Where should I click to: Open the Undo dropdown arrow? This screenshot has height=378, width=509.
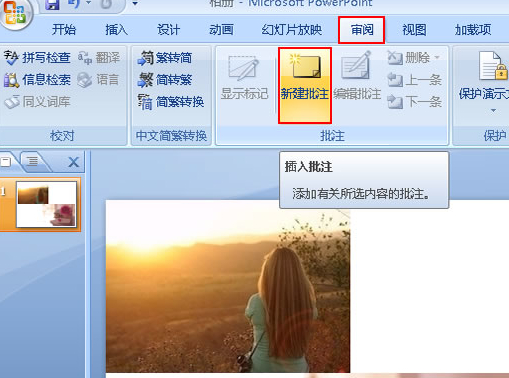coord(89,3)
